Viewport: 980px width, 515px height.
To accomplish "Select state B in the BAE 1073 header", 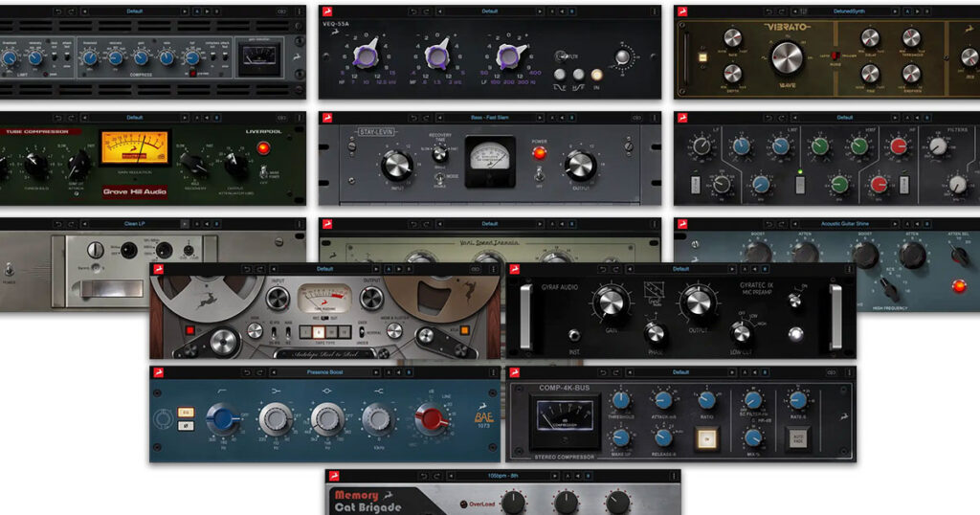I will [x=409, y=372].
